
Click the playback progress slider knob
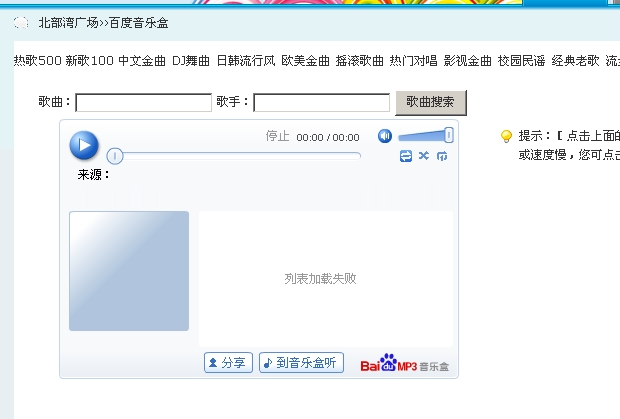coord(115,156)
